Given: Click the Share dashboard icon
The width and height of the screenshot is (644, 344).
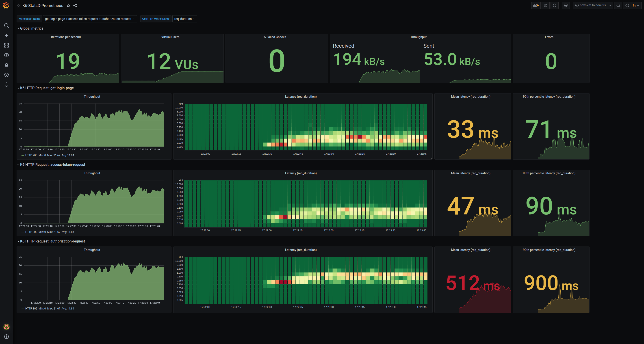Looking at the screenshot, I should (x=75, y=6).
